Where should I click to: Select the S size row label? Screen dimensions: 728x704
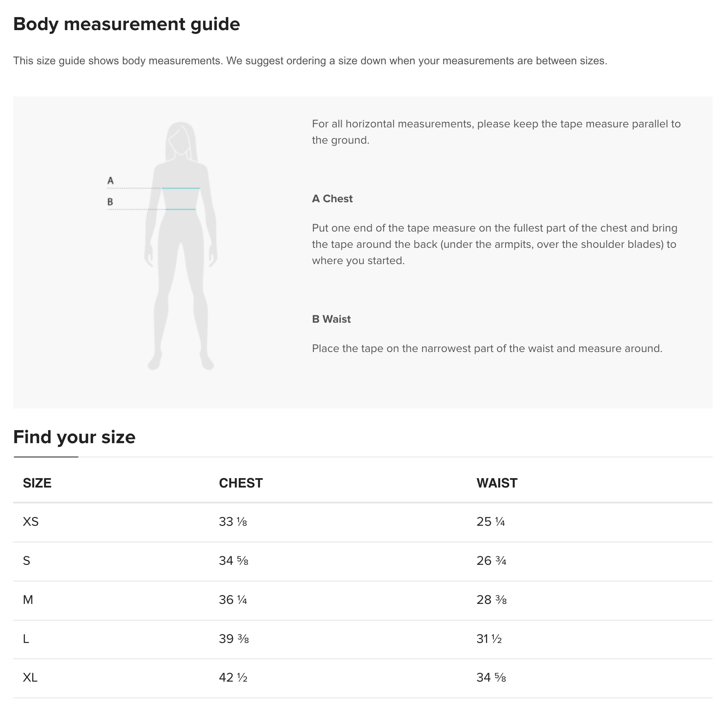pyautogui.click(x=26, y=561)
